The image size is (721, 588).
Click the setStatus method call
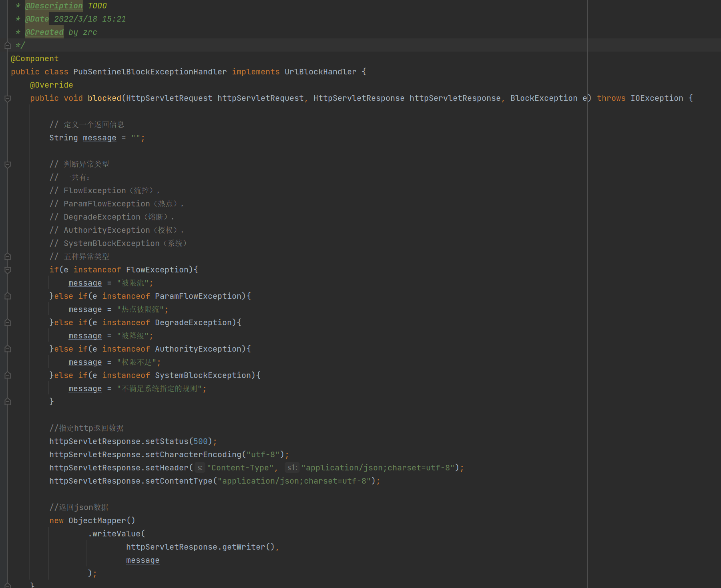point(167,442)
